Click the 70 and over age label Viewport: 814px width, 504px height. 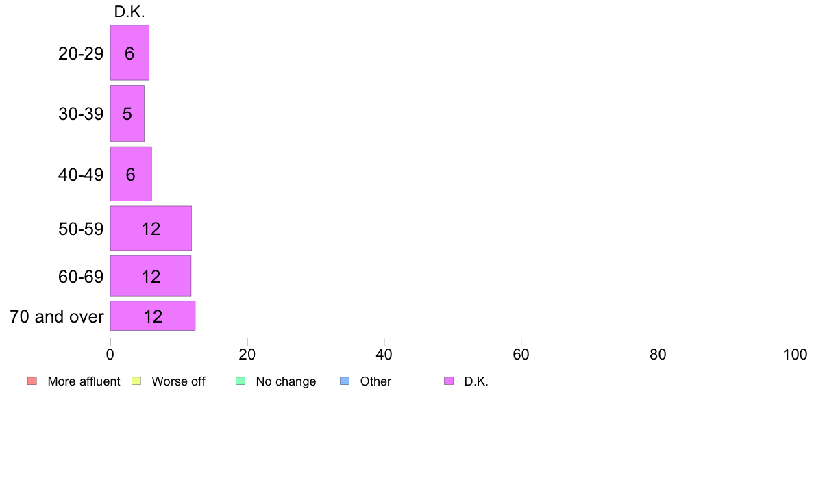coord(57,316)
